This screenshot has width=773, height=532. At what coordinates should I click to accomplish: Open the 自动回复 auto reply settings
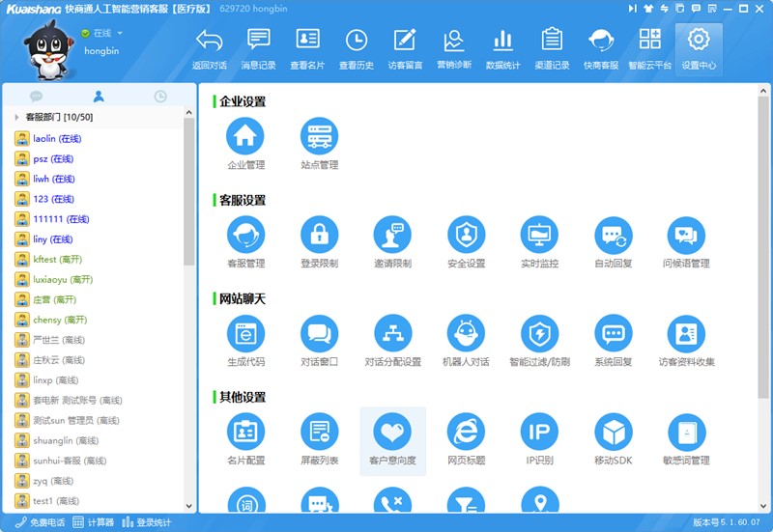coord(613,235)
